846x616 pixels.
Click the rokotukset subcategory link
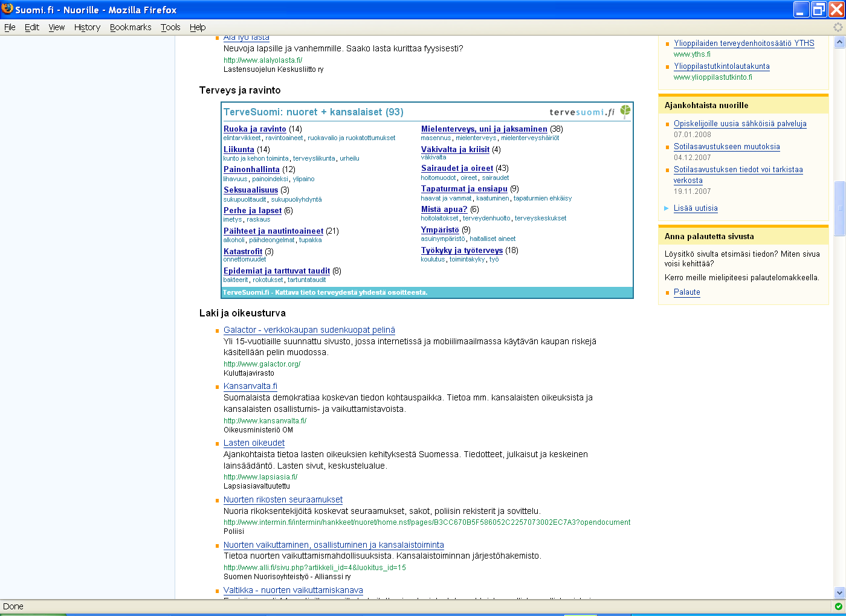click(x=268, y=280)
